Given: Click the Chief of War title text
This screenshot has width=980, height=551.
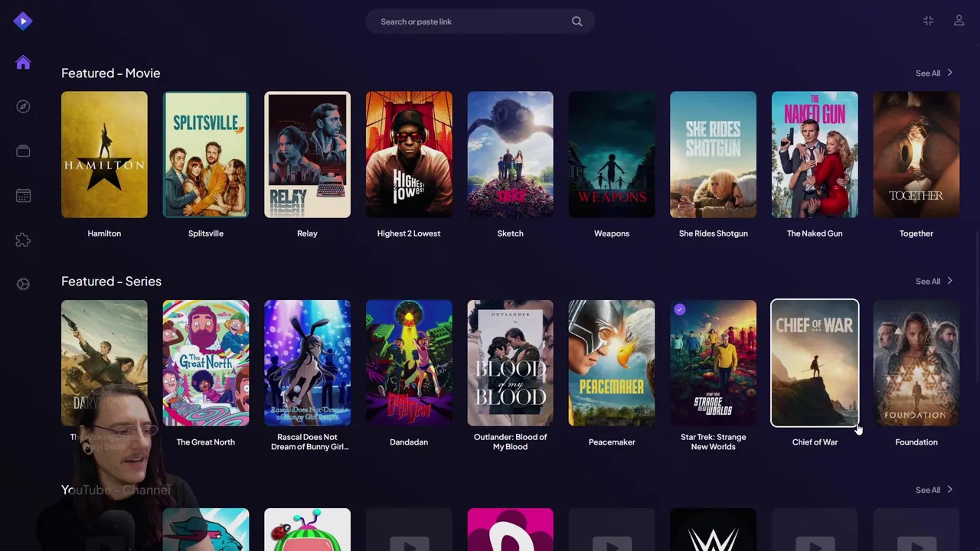Looking at the screenshot, I should click(815, 442).
